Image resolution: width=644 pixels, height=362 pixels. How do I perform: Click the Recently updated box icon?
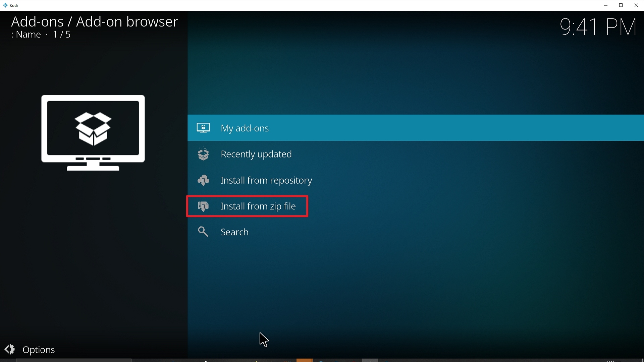pos(203,154)
